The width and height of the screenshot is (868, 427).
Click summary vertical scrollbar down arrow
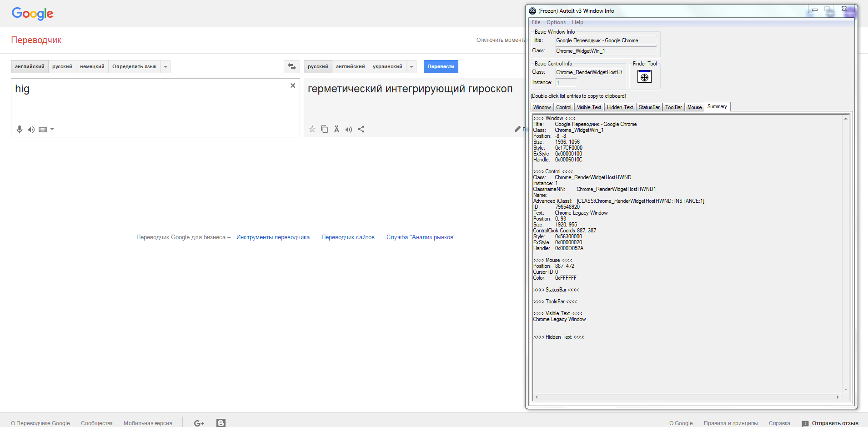tap(846, 390)
